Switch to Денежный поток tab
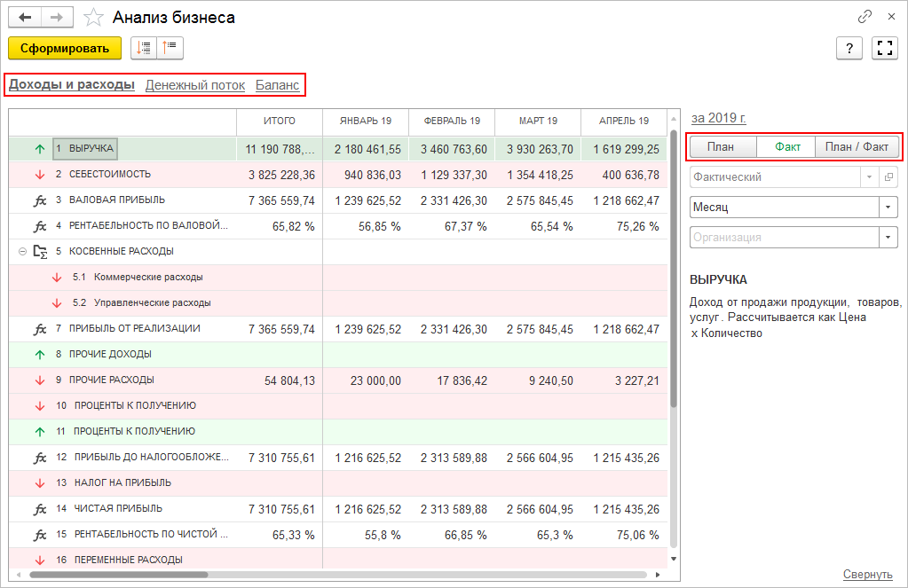908x588 pixels. pos(194,85)
